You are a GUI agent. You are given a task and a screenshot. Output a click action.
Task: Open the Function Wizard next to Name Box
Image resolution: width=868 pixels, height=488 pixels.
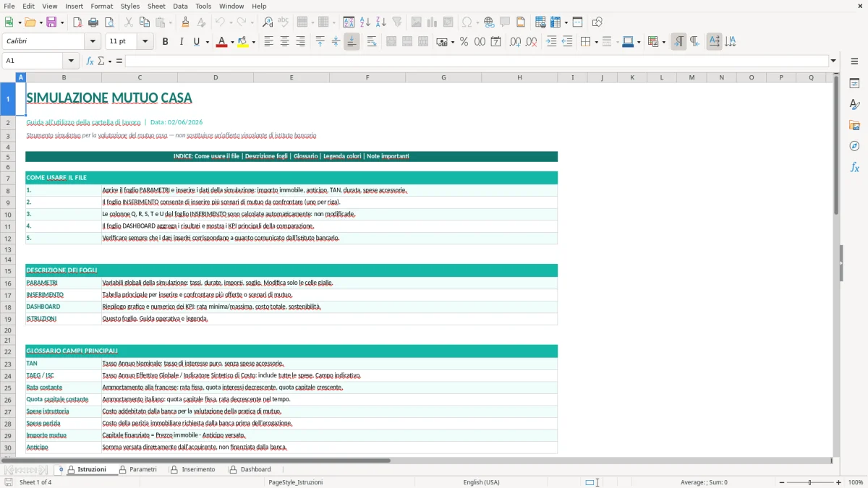click(x=90, y=61)
